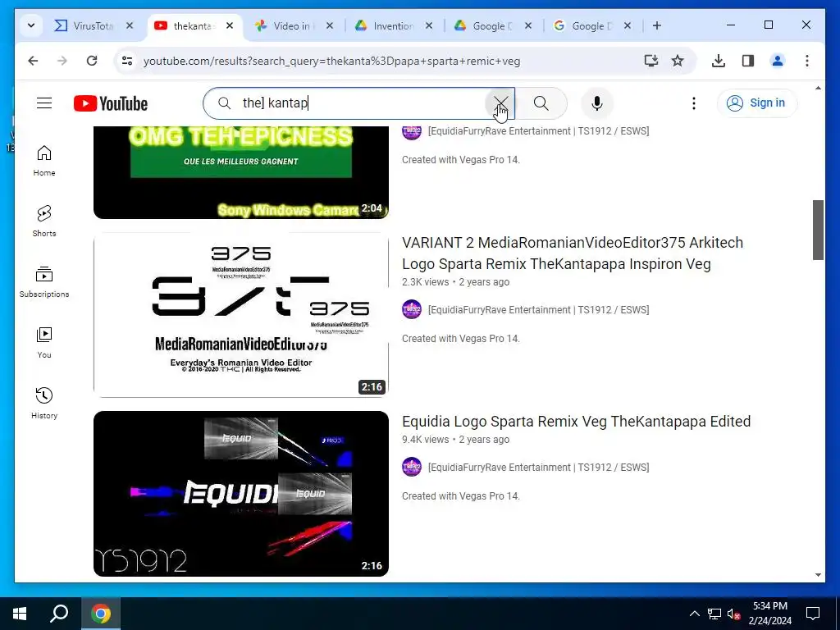Show hidden system tray icons
Image resolution: width=840 pixels, height=630 pixels.
(694, 614)
